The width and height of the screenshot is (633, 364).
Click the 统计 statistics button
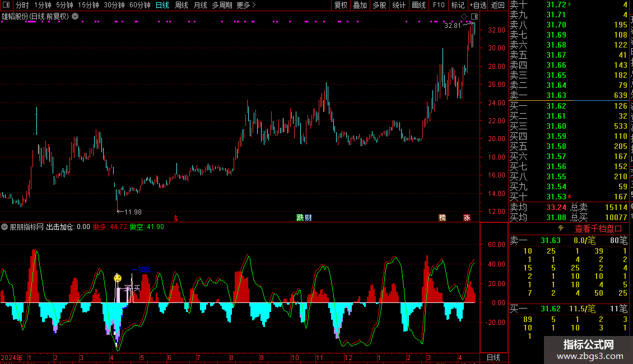(399, 5)
